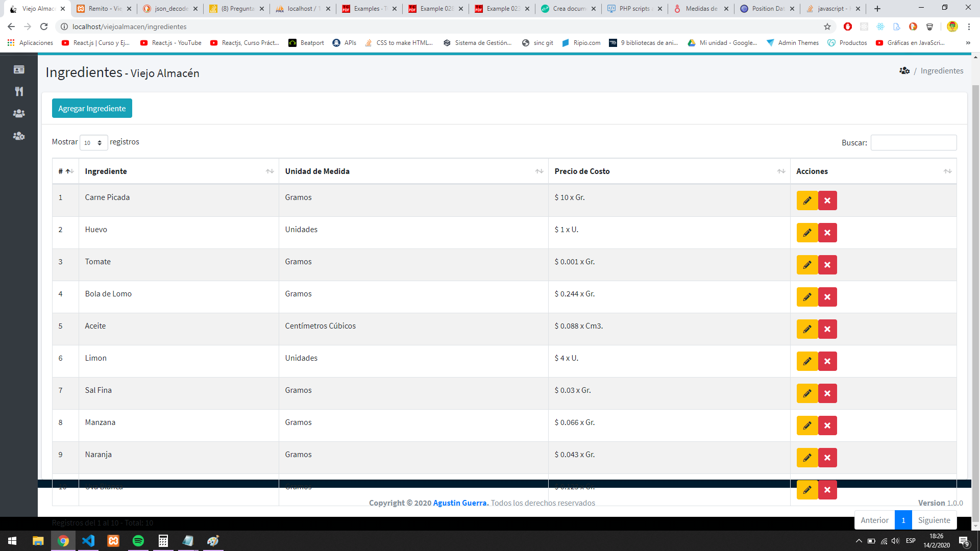Viewport: 980px width, 551px height.
Task: Switch to Remito browser tab
Action: point(104,9)
